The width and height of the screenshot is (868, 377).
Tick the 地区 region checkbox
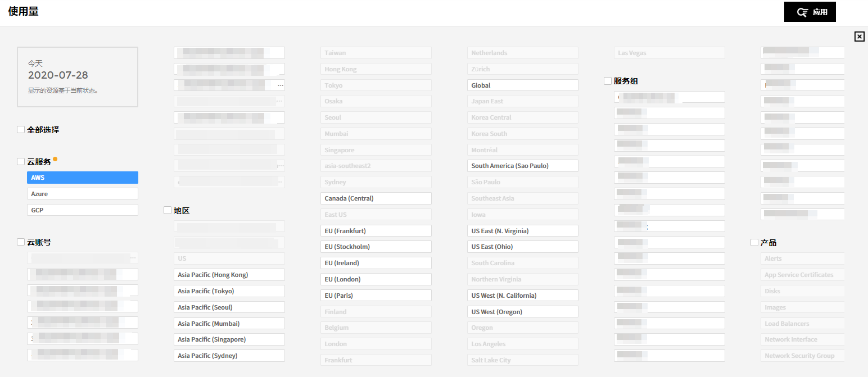168,210
